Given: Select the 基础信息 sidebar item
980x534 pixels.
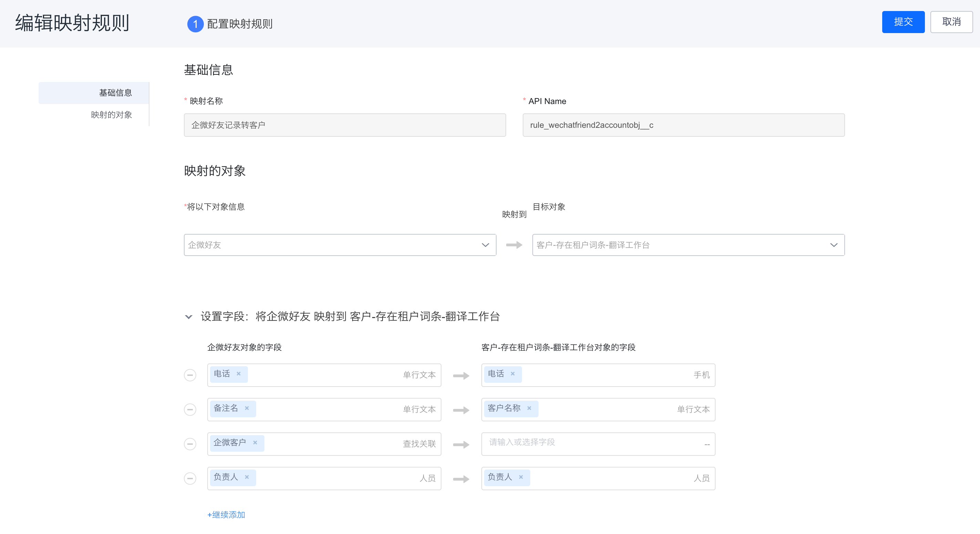Looking at the screenshot, I should 94,93.
